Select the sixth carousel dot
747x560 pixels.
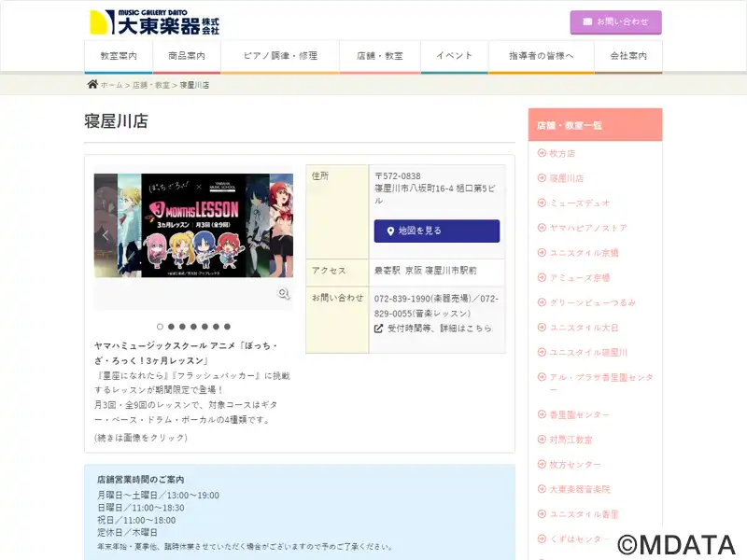216,327
